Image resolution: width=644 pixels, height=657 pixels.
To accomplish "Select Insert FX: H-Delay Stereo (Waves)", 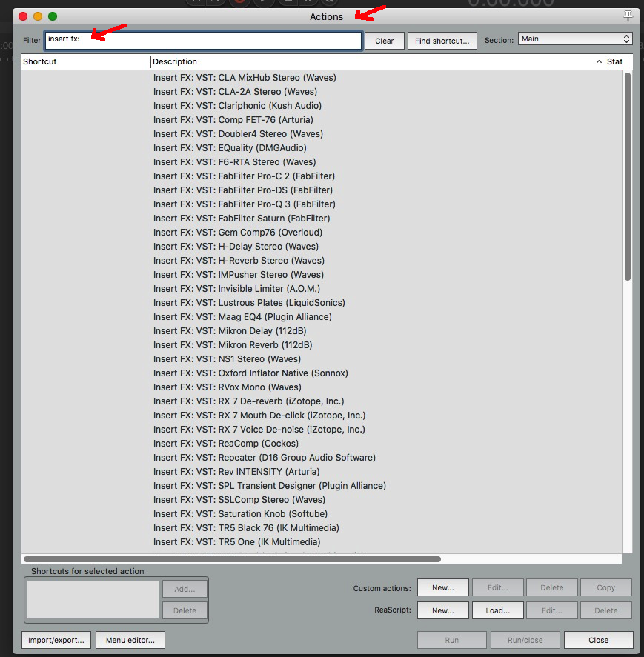I will click(236, 247).
